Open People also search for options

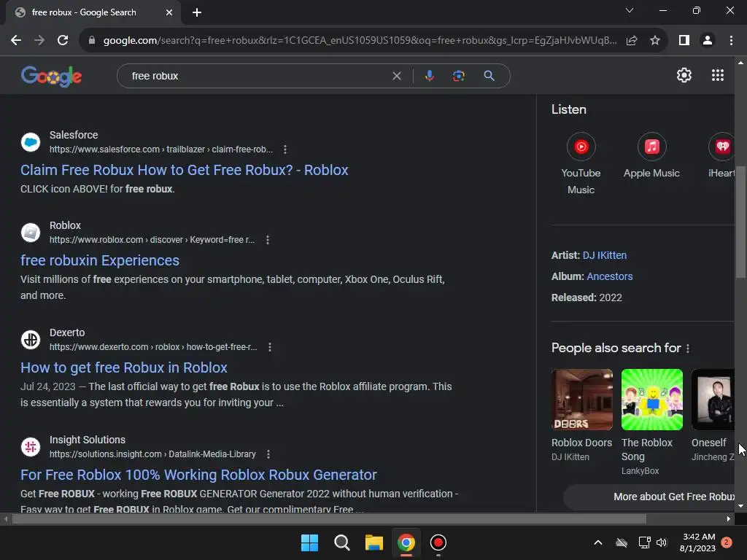[x=687, y=349]
